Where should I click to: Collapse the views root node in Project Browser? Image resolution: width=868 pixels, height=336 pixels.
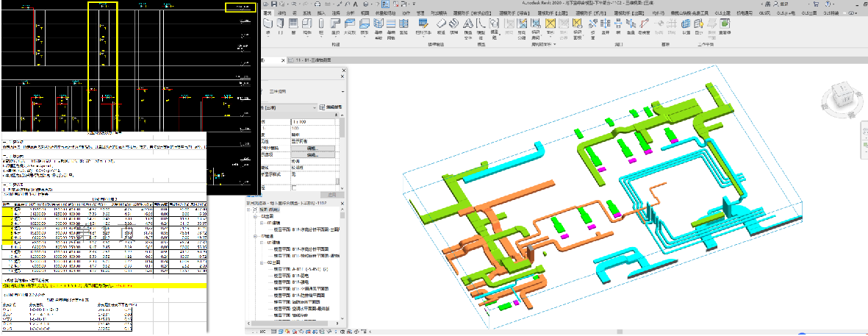(248, 210)
